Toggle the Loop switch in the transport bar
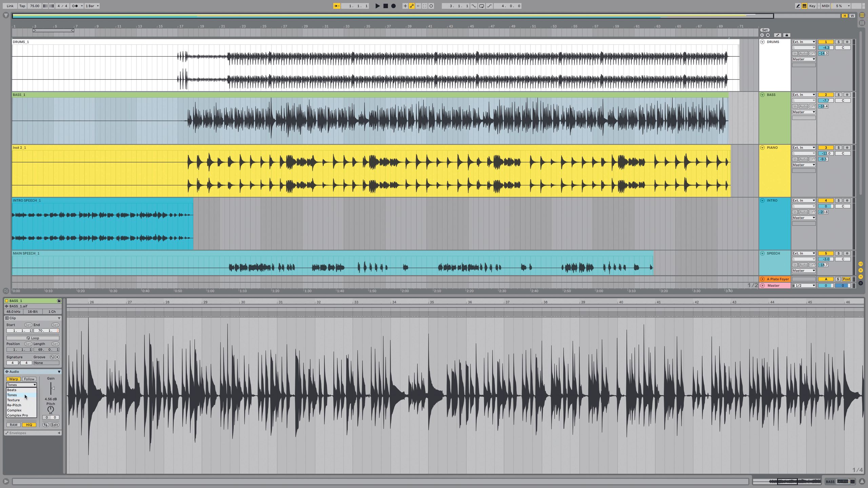This screenshot has width=868, height=488. [x=481, y=6]
